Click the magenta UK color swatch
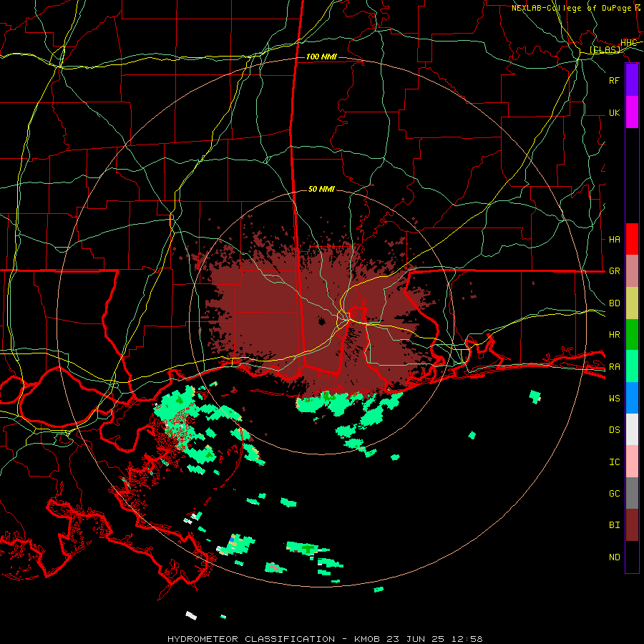The image size is (644, 644). pos(632,112)
